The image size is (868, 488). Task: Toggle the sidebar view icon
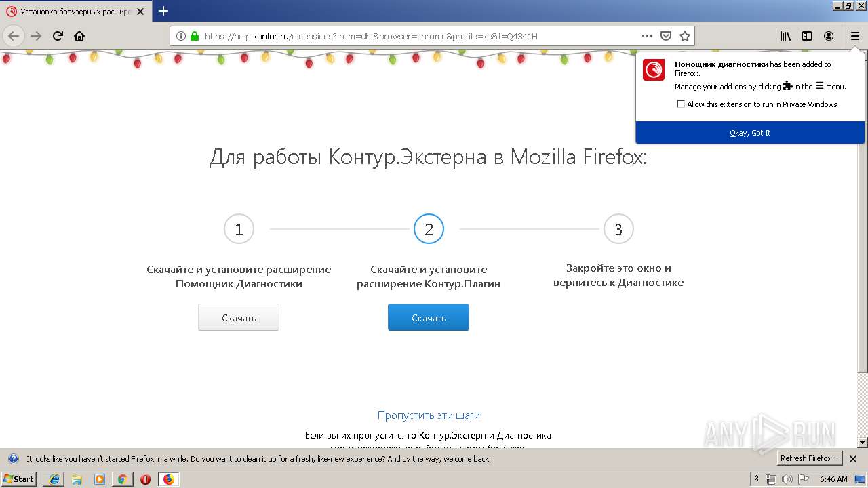click(807, 36)
